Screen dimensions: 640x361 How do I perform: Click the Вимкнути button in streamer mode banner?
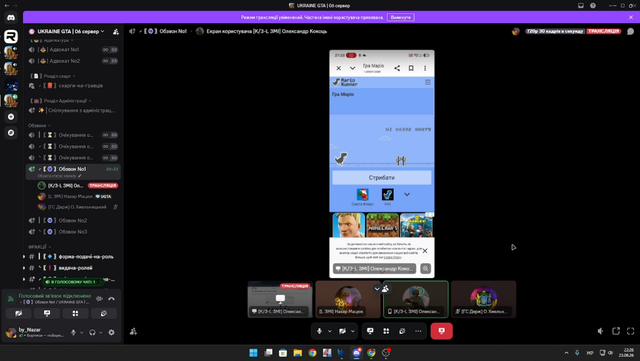400,17
